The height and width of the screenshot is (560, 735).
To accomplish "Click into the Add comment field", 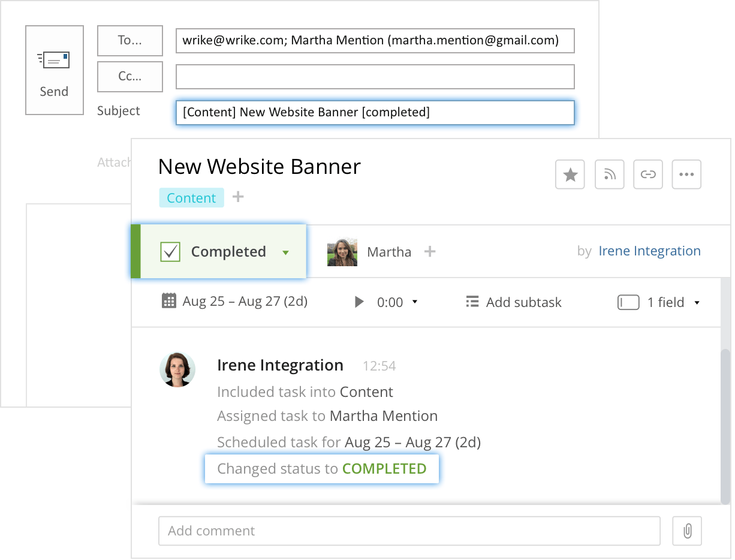I will [409, 531].
